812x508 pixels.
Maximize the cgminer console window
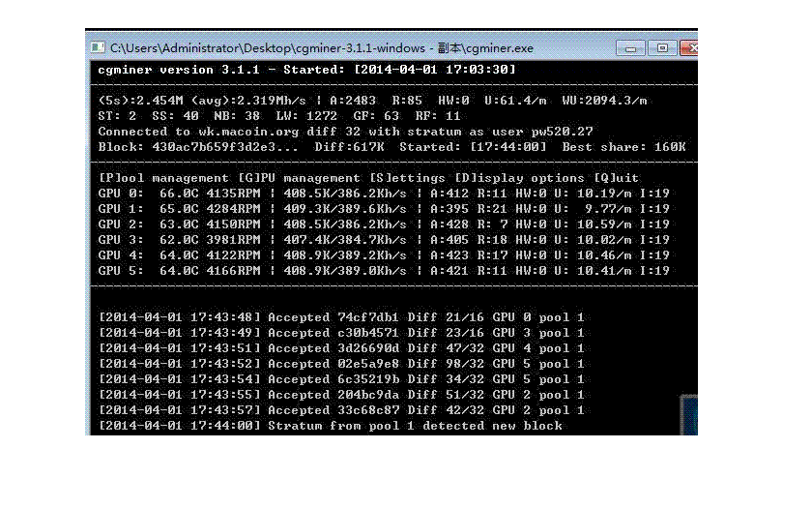pyautogui.click(x=662, y=47)
